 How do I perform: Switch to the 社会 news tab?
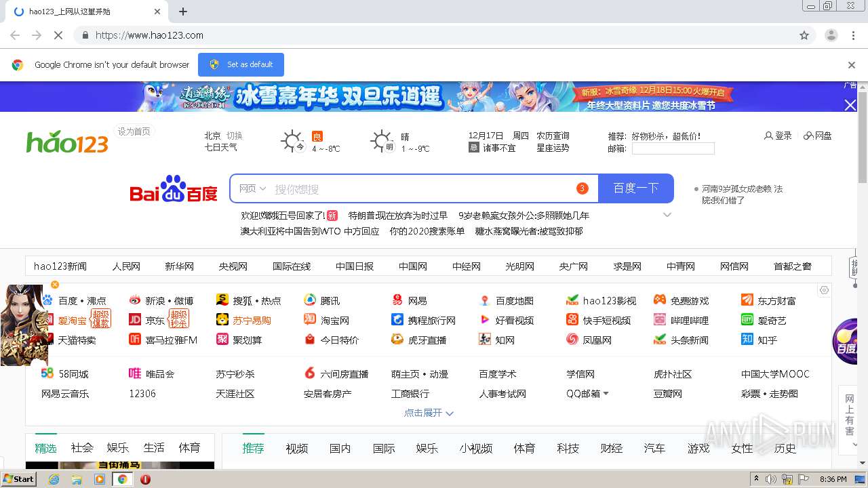(x=82, y=448)
